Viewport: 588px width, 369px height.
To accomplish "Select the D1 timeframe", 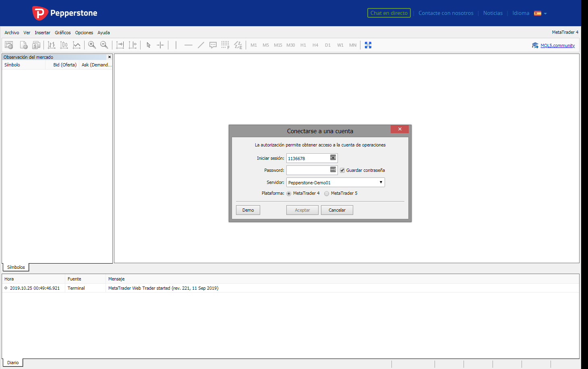I will click(328, 45).
